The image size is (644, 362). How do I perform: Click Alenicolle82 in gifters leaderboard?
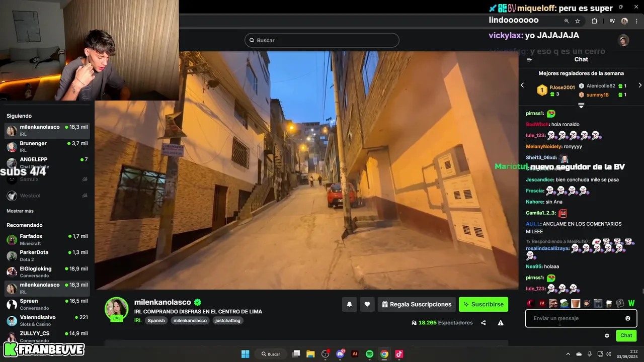click(601, 86)
